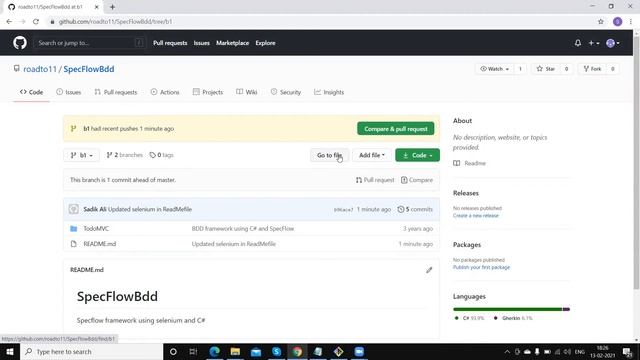640x360 pixels.
Task: Open the user avatar menu in header
Action: pos(613,43)
